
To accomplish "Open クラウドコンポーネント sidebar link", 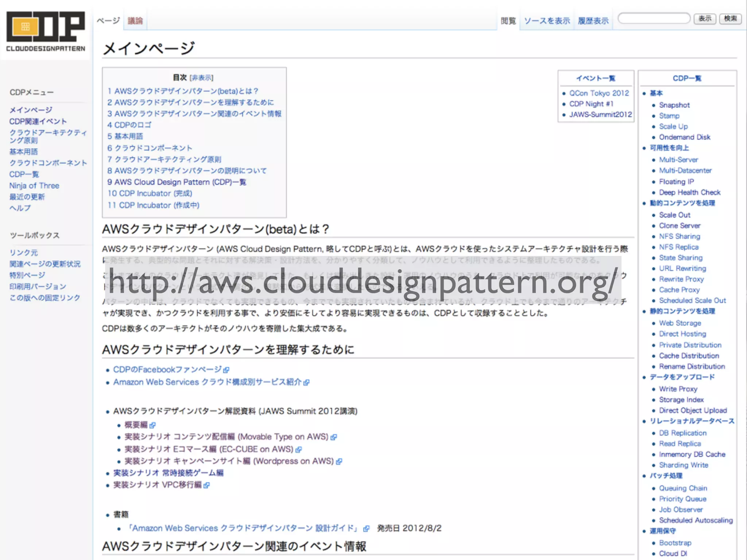I will click(48, 163).
